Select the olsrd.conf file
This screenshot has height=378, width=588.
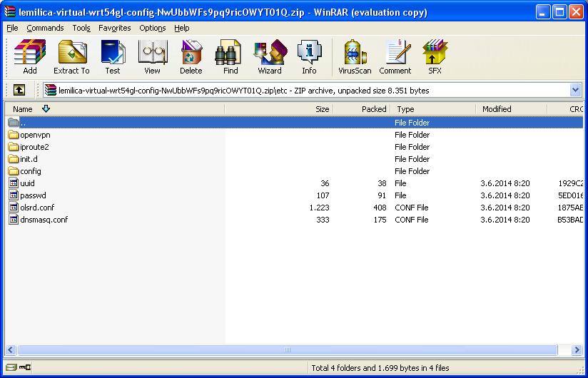(x=37, y=208)
